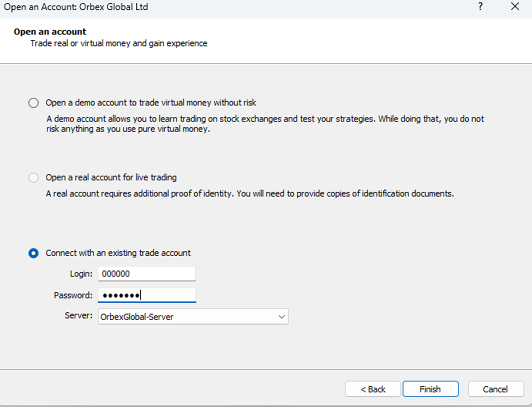Viewport: 532px width, 407px height.
Task: Close the Open an Account dialog
Action: [515, 7]
